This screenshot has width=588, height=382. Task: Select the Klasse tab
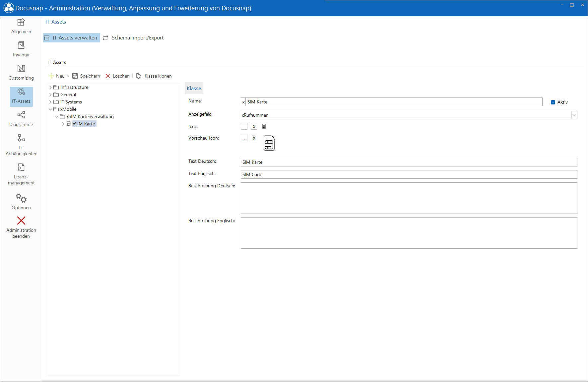point(194,89)
